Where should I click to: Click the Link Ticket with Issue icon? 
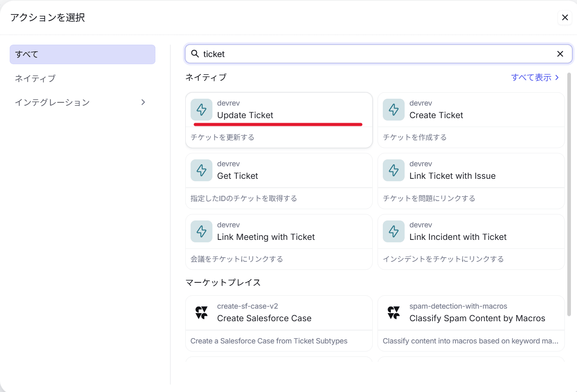click(x=393, y=170)
